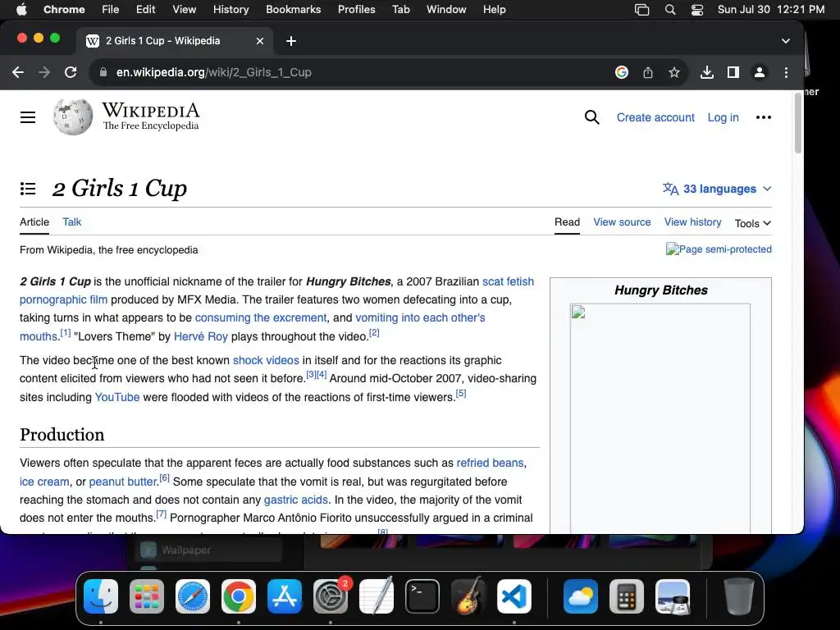Open View source tab

[x=622, y=221]
